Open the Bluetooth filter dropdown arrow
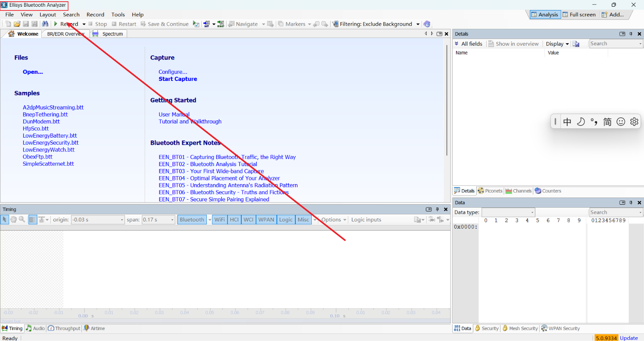This screenshot has width=644, height=341. pos(210,220)
